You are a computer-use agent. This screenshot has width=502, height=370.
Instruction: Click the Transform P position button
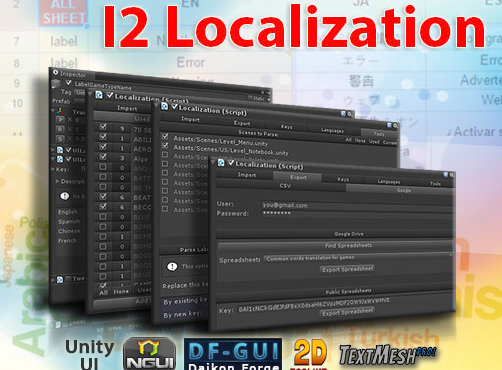point(60,119)
